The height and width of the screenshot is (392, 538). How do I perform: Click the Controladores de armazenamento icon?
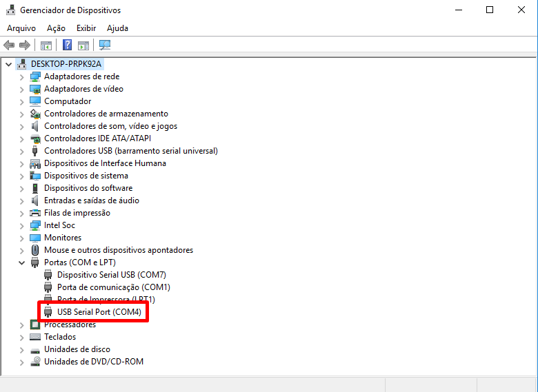(x=35, y=114)
